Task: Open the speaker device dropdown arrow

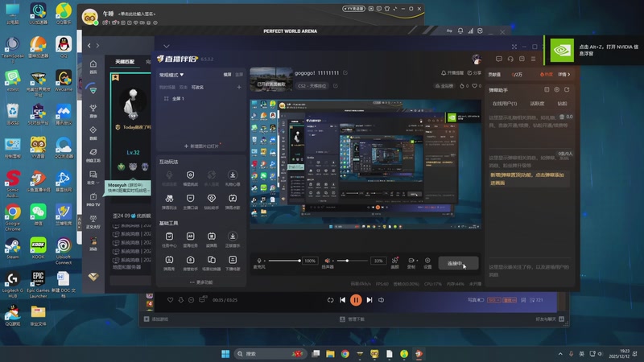Action: pyautogui.click(x=333, y=261)
